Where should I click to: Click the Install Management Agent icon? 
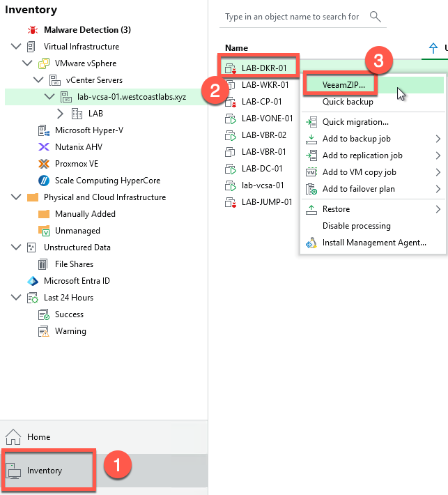coord(311,243)
